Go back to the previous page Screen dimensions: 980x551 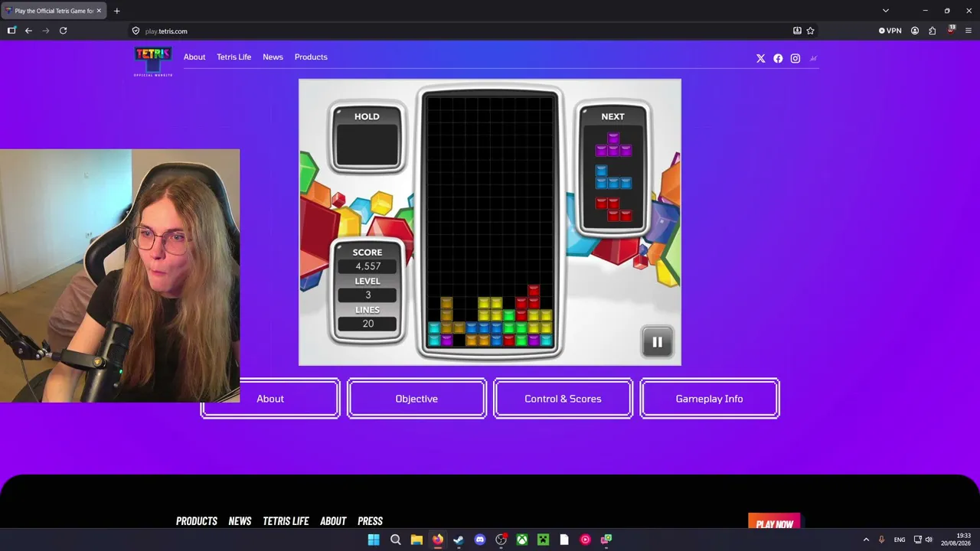point(28,31)
